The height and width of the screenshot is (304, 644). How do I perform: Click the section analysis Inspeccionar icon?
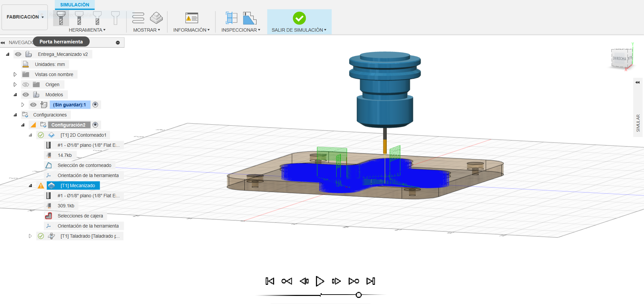[232, 18]
